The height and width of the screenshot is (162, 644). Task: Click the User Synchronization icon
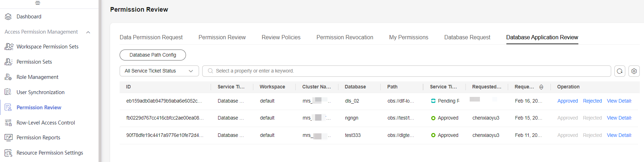[8, 92]
